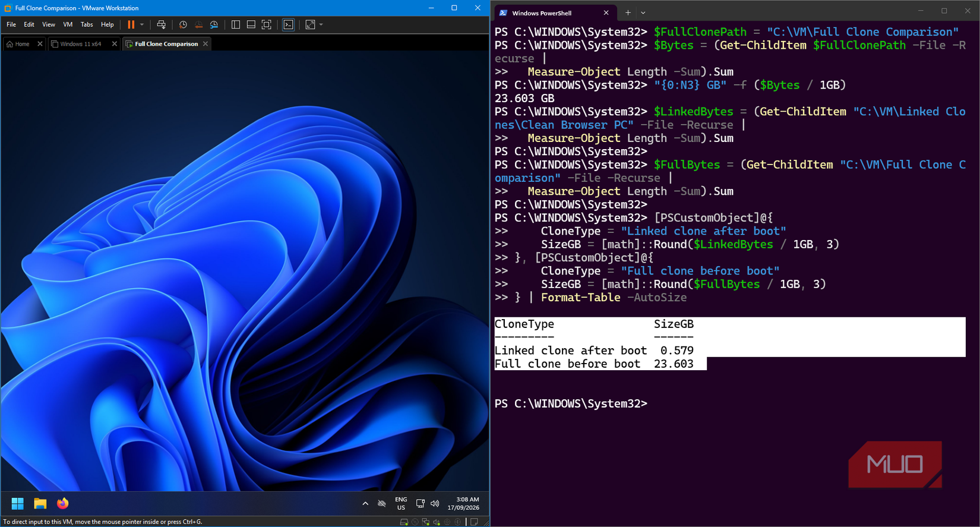Pause the virtual machine with the orange pause button

131,24
